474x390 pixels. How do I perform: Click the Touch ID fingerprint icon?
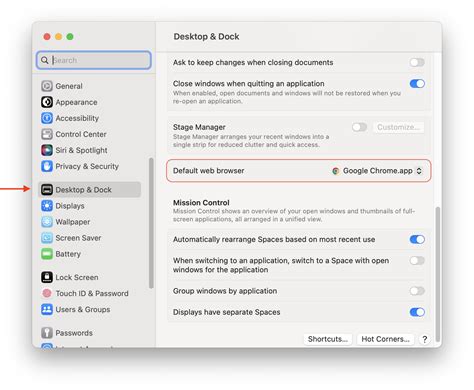pos(47,293)
